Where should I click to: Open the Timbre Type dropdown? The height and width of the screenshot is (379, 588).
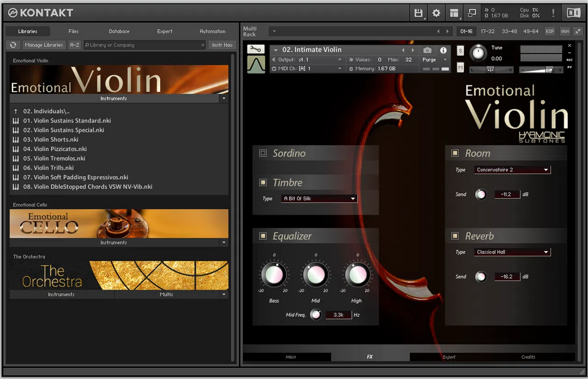pyautogui.click(x=319, y=199)
